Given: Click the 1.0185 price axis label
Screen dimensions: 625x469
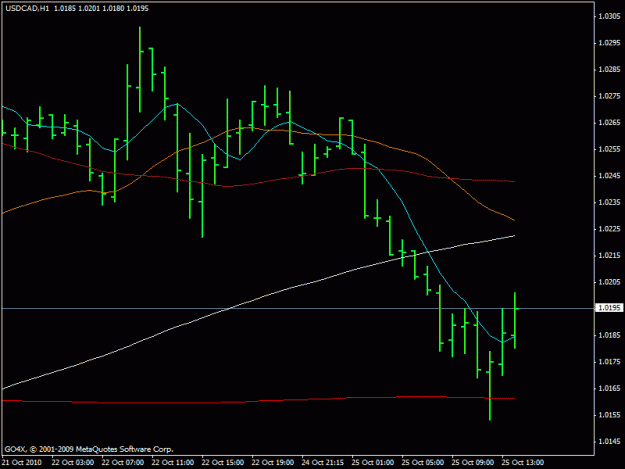Looking at the screenshot, I should point(610,335).
